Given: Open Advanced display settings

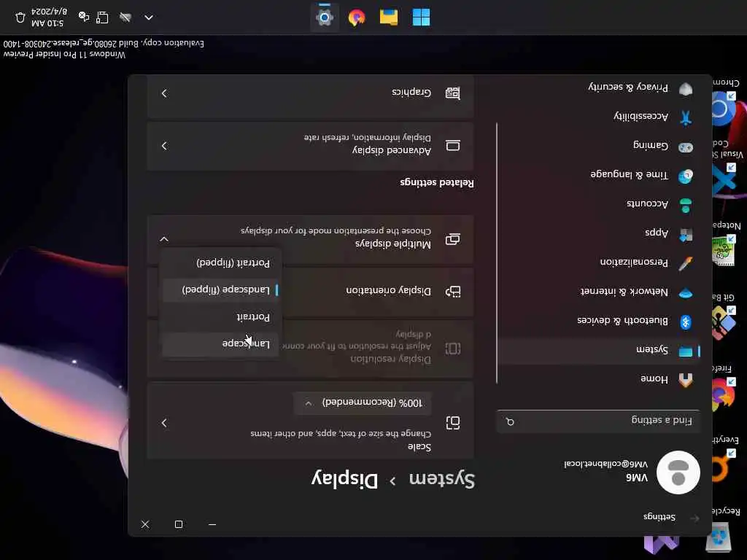Looking at the screenshot, I should point(310,145).
